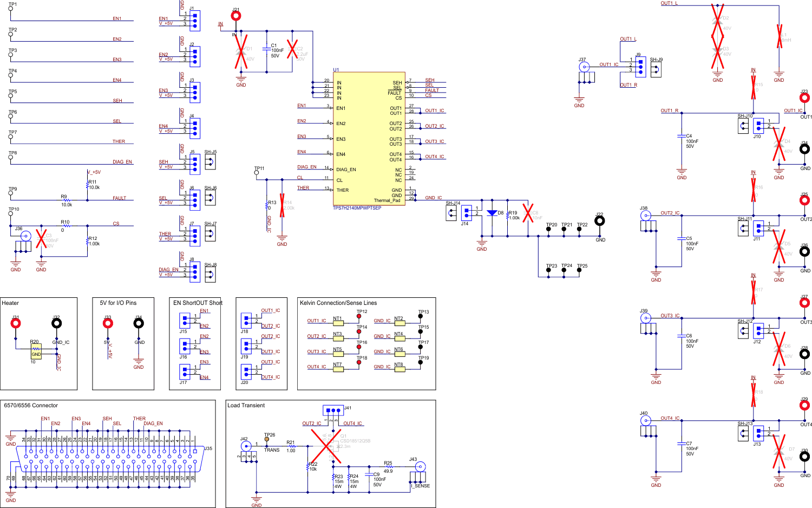The height and width of the screenshot is (508, 812).
Task: Select the SH-J5 shunt symbol
Action: coord(210,161)
